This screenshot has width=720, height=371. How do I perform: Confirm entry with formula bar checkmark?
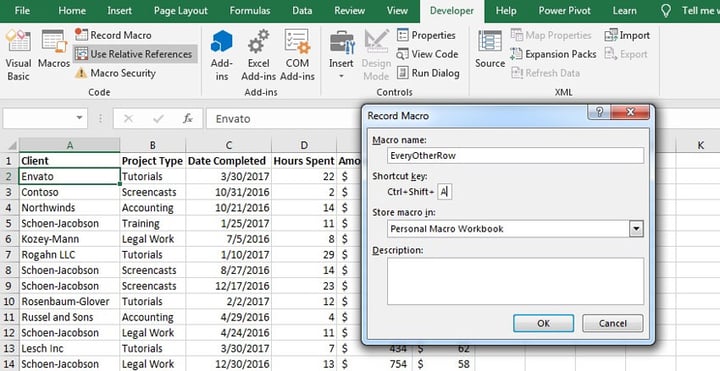tap(158, 119)
